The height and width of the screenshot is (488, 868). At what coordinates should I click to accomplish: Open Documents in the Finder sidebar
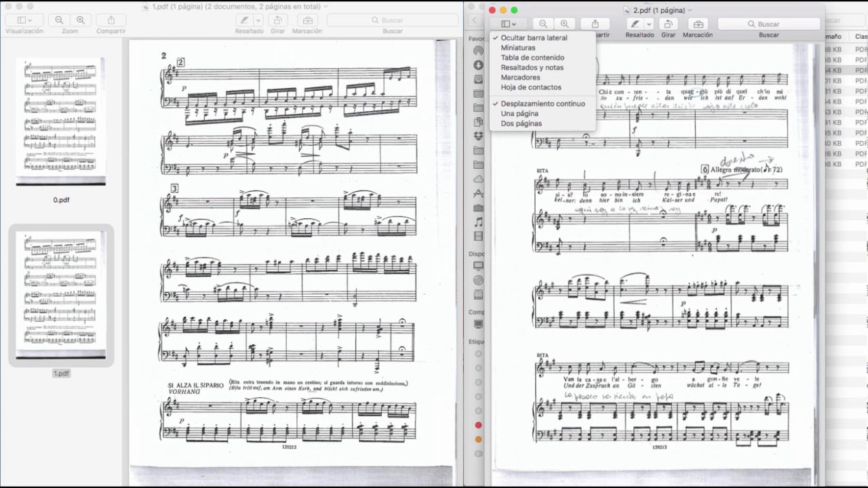pyautogui.click(x=479, y=122)
